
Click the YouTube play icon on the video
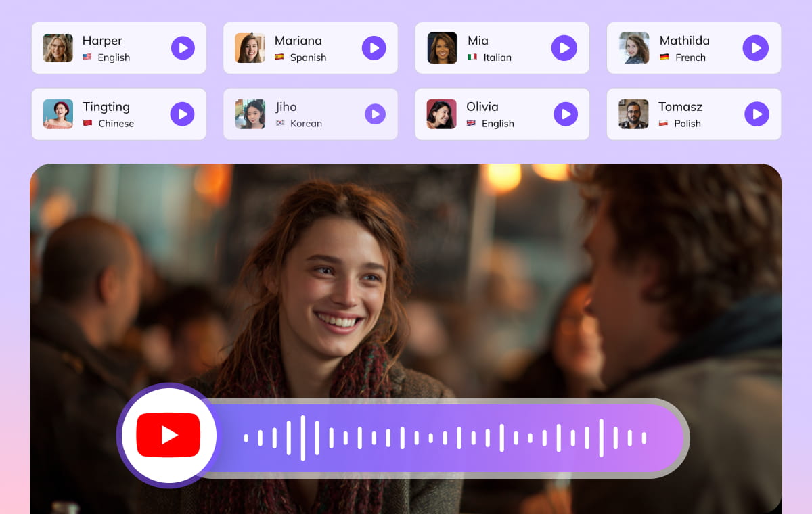click(x=168, y=435)
